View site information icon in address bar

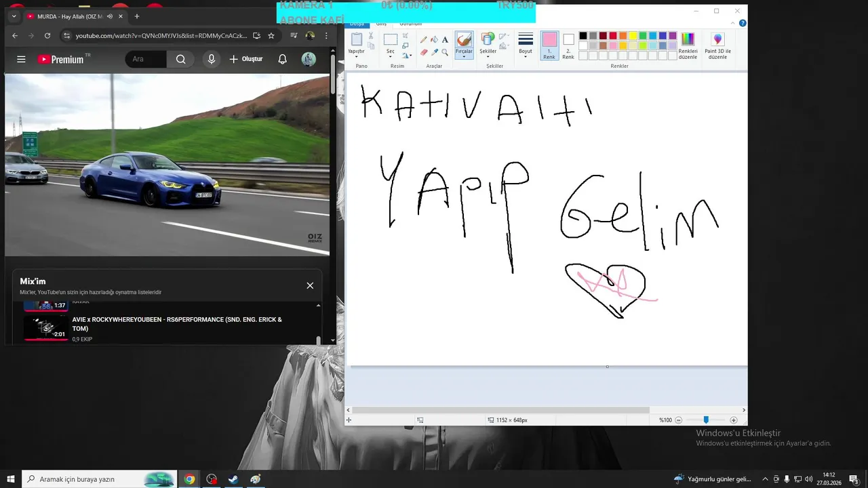tap(66, 35)
